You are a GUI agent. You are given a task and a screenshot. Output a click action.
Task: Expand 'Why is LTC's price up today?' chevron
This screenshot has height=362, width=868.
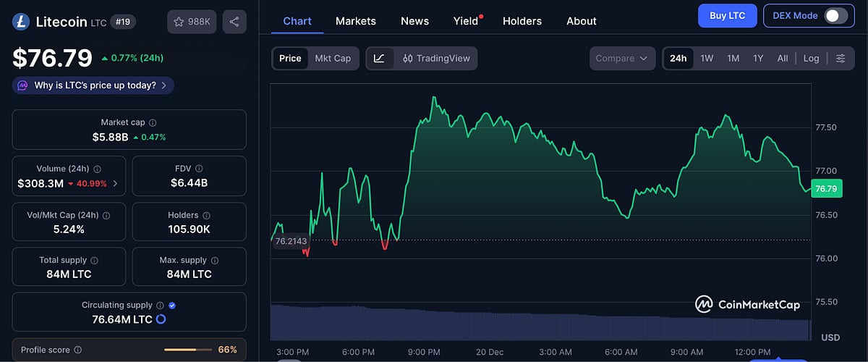click(163, 85)
